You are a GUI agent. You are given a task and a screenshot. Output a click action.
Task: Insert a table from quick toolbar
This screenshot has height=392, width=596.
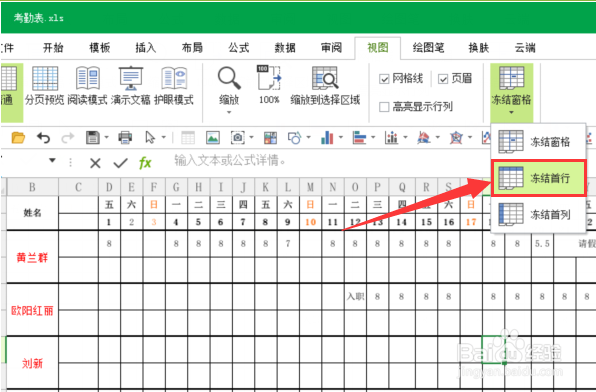(188, 138)
